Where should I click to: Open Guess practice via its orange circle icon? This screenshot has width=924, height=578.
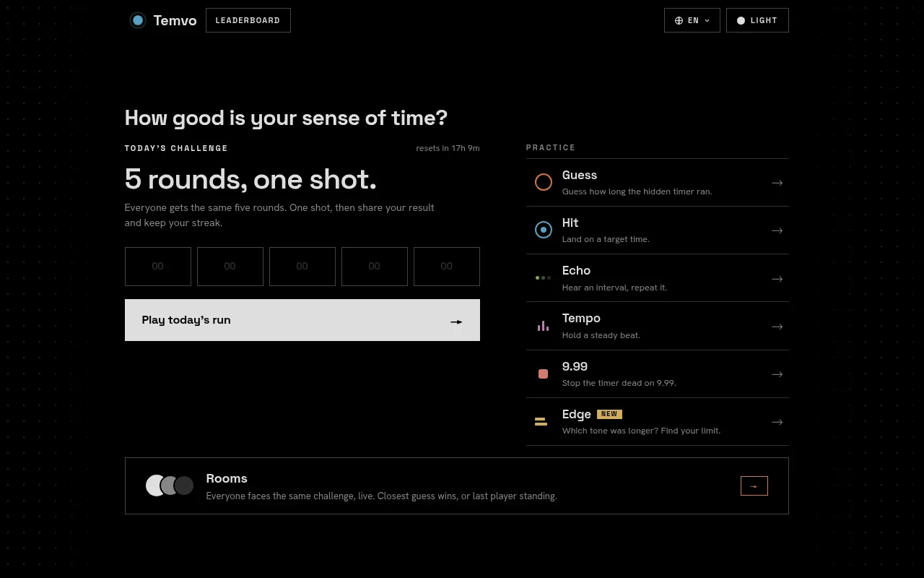543,182
